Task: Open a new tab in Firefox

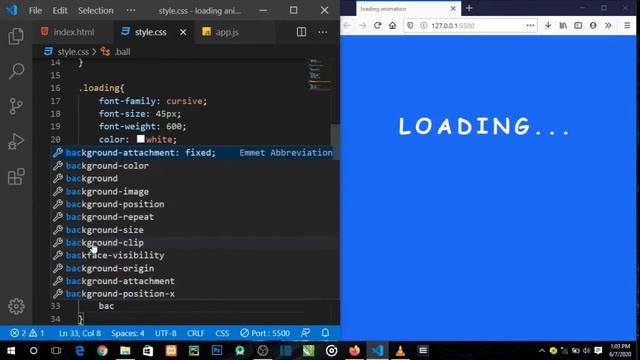Action: 469,8
